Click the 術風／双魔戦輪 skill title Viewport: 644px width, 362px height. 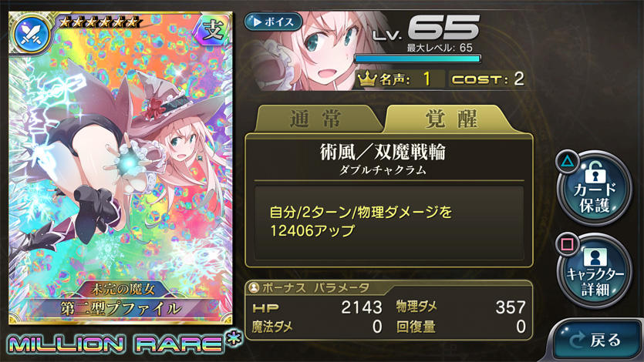(x=383, y=152)
